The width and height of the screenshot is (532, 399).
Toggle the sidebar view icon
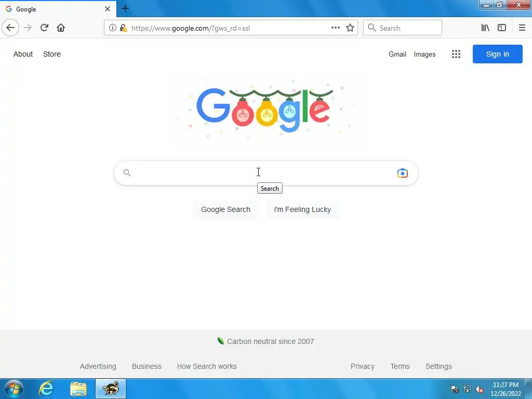pyautogui.click(x=502, y=28)
